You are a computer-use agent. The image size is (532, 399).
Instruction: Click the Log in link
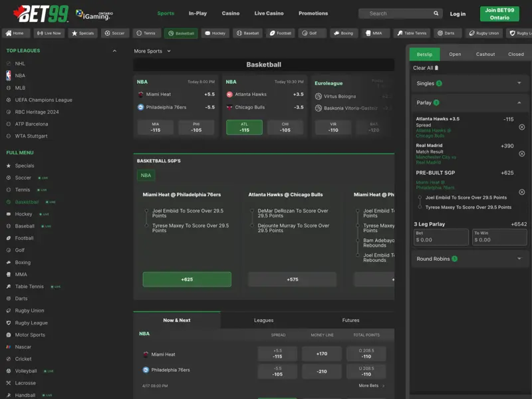(x=458, y=13)
